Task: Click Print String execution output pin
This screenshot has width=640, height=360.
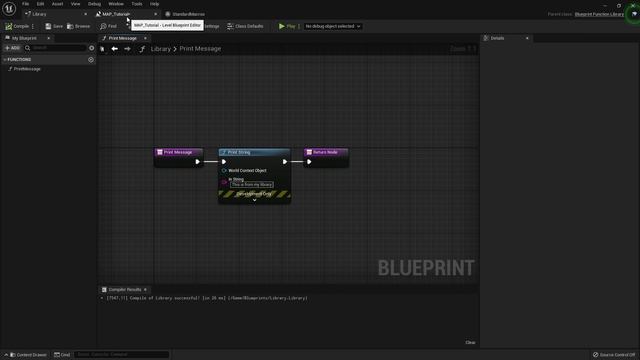Action: [x=284, y=162]
